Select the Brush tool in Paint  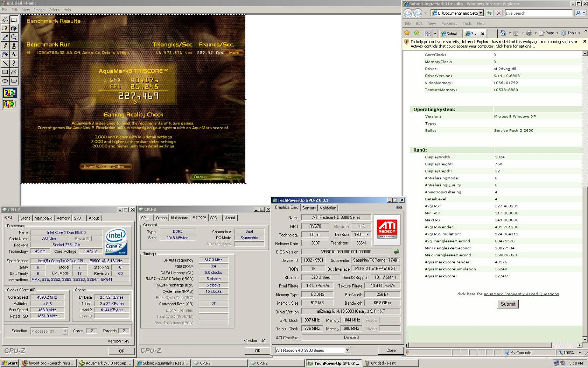coord(14,46)
